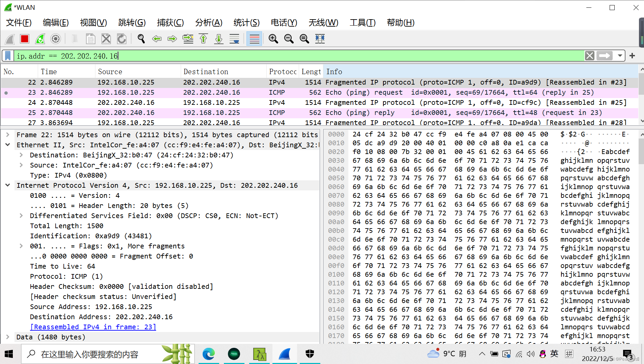The image size is (644, 364).
Task: Open the 编辑(E) menu
Action: (x=56, y=23)
